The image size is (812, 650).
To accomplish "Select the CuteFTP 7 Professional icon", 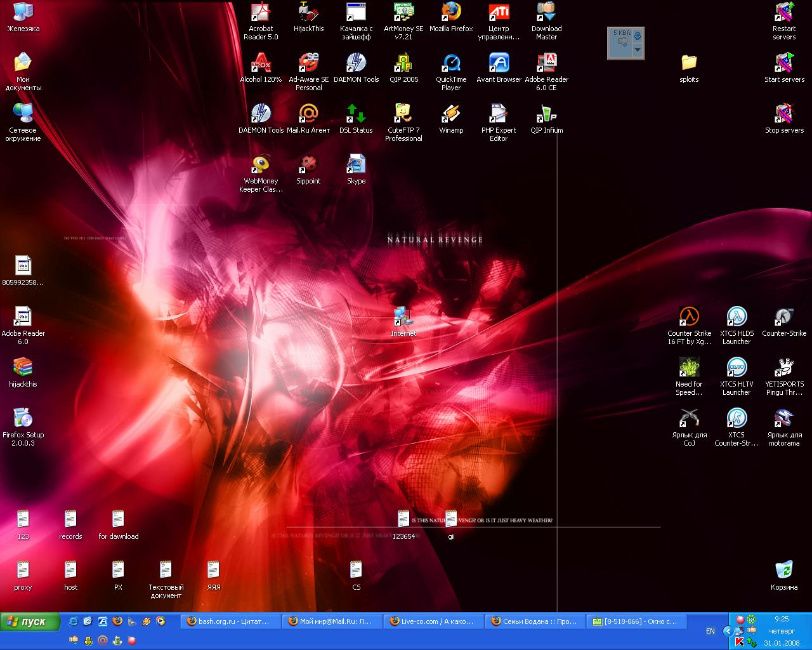I will coord(403,114).
